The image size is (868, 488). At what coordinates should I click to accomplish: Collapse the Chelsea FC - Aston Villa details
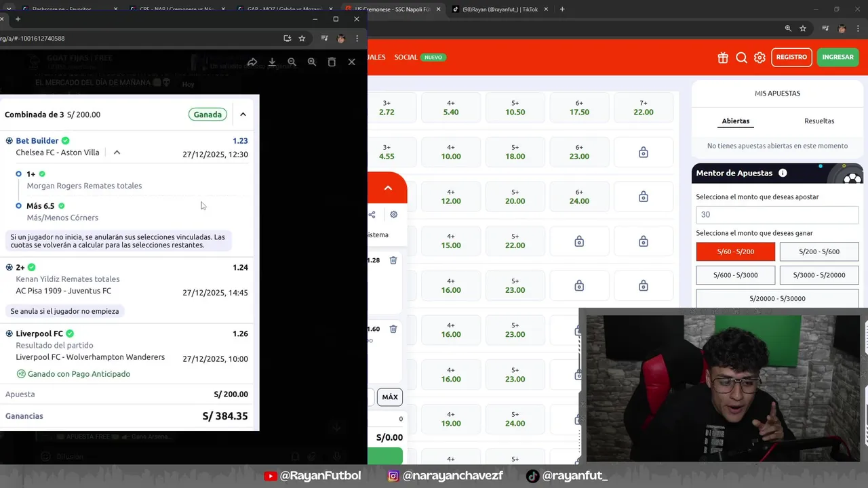117,152
